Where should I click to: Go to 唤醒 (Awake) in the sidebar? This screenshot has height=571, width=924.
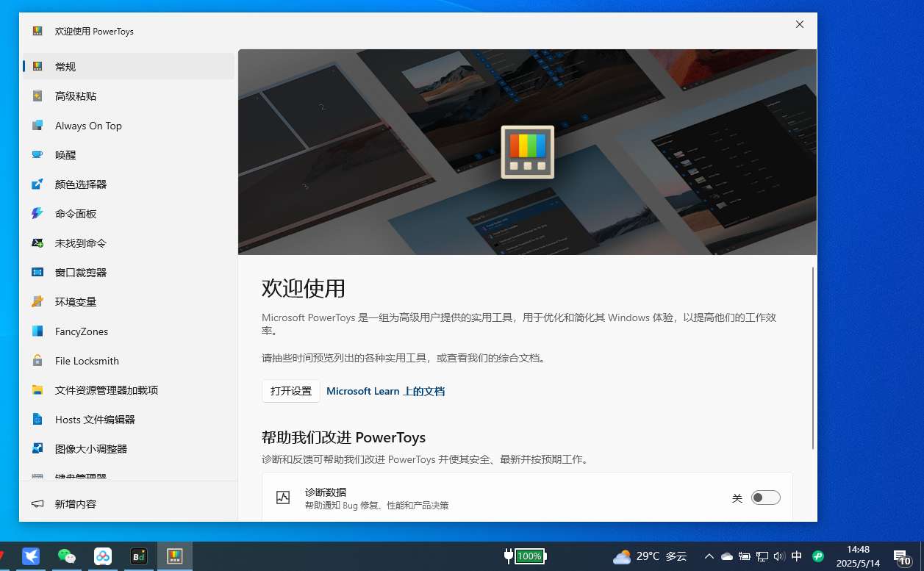(x=129, y=155)
